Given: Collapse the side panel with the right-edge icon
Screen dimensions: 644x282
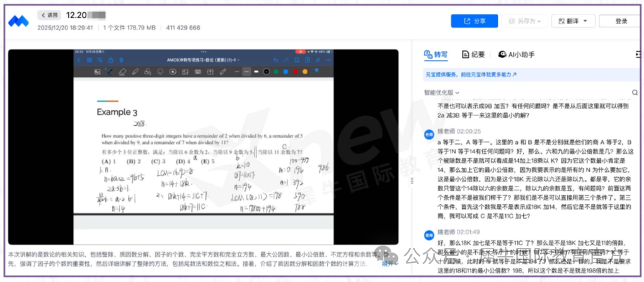Looking at the screenshot, I should [638, 55].
